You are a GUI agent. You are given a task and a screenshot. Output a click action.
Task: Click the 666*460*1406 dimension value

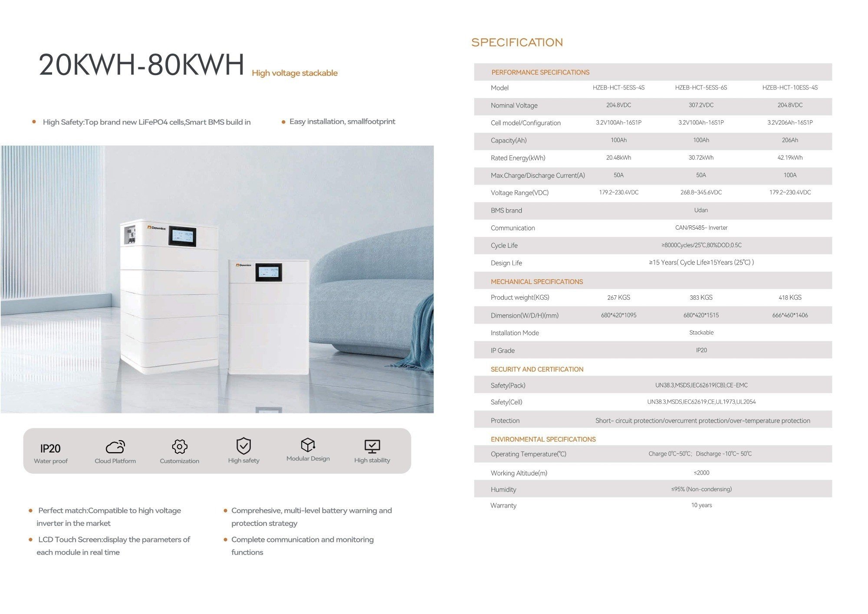pos(790,315)
